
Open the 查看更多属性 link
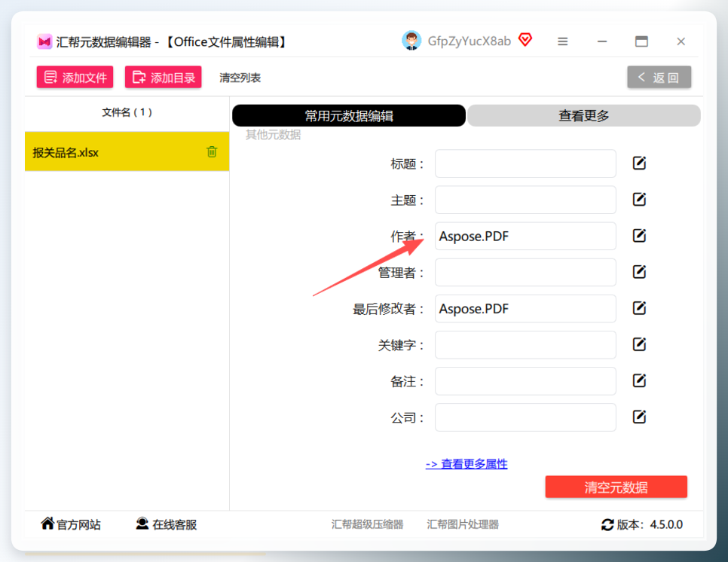click(x=466, y=463)
